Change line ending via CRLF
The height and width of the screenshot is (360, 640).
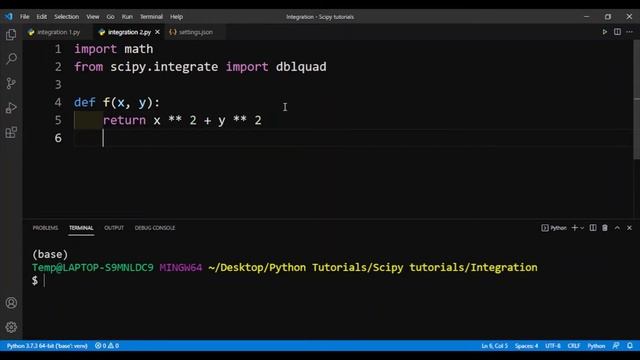point(573,346)
